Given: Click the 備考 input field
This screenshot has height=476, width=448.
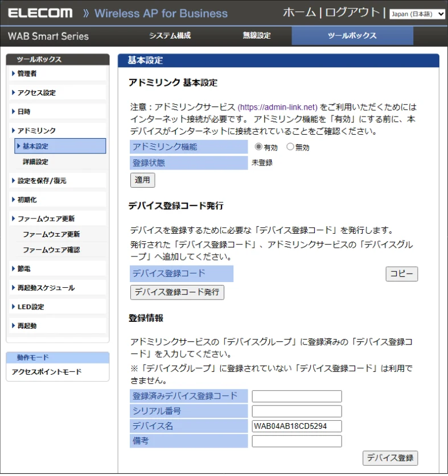Looking at the screenshot, I should pyautogui.click(x=297, y=441).
